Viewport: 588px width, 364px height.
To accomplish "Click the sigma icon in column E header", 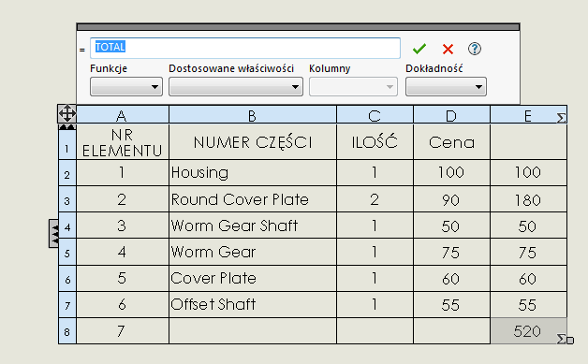I will (561, 118).
